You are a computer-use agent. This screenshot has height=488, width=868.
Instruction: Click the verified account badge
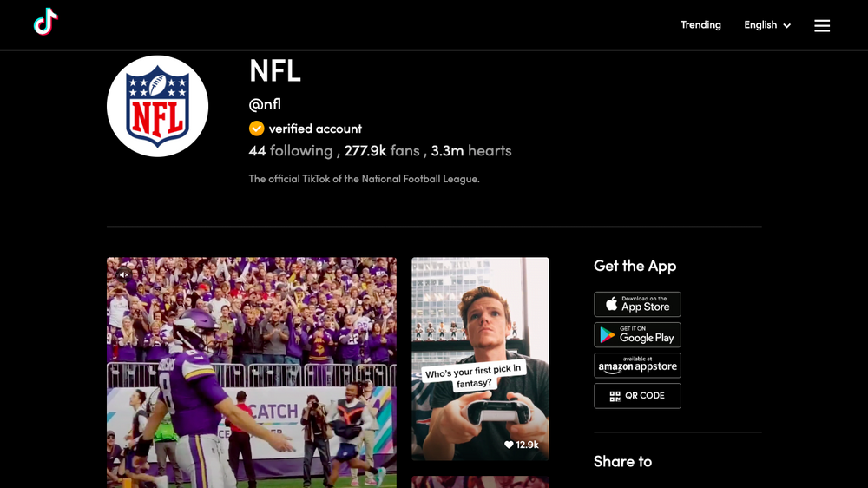(256, 129)
